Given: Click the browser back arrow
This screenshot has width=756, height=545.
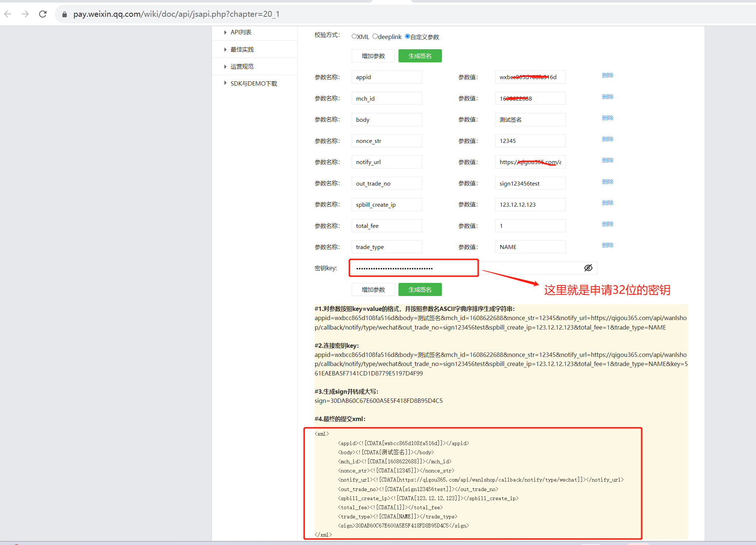Looking at the screenshot, I should (8, 14).
